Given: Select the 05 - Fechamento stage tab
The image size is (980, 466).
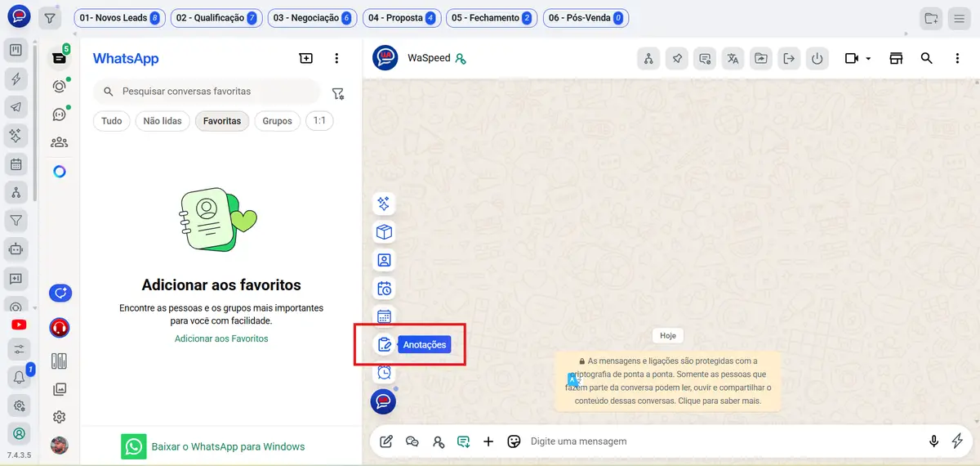Looking at the screenshot, I should coord(492,18).
